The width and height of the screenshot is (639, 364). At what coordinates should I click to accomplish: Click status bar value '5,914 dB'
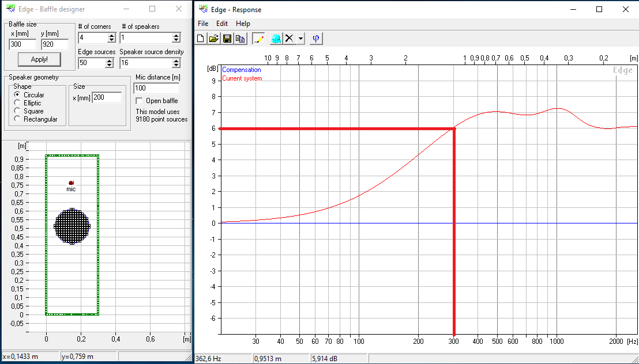point(325,359)
